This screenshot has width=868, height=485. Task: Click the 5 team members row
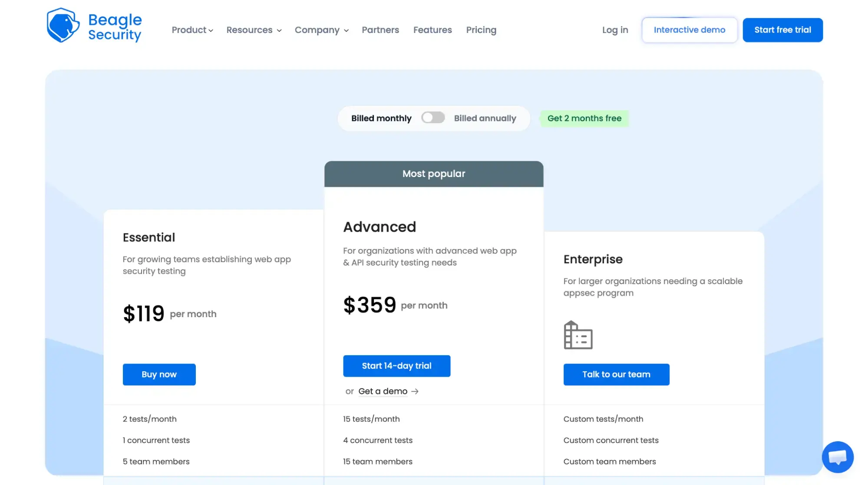pyautogui.click(x=156, y=461)
